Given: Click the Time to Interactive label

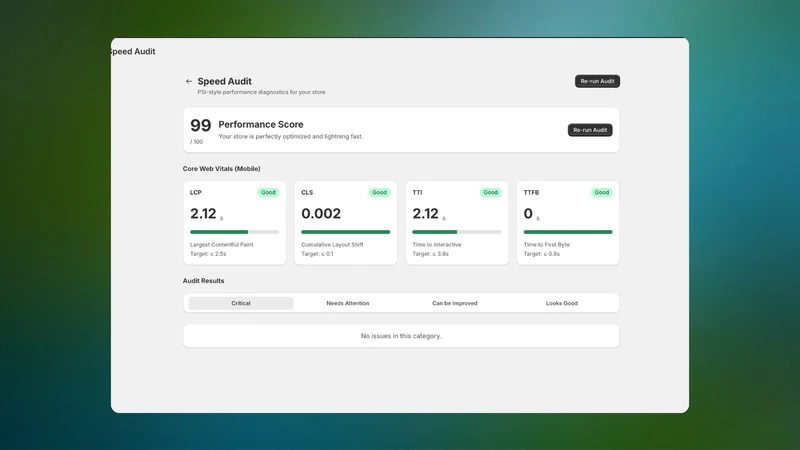Looking at the screenshot, I should click(x=437, y=245).
